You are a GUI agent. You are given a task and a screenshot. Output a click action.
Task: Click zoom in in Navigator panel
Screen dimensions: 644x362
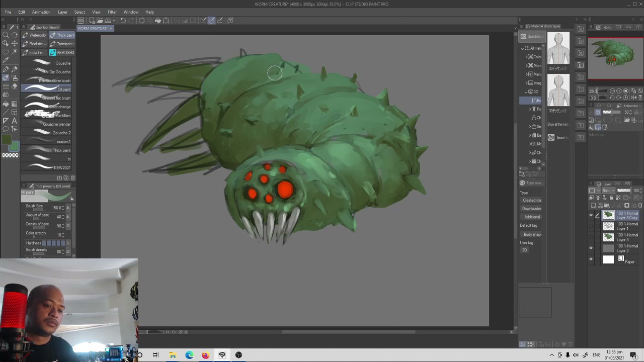[619, 91]
